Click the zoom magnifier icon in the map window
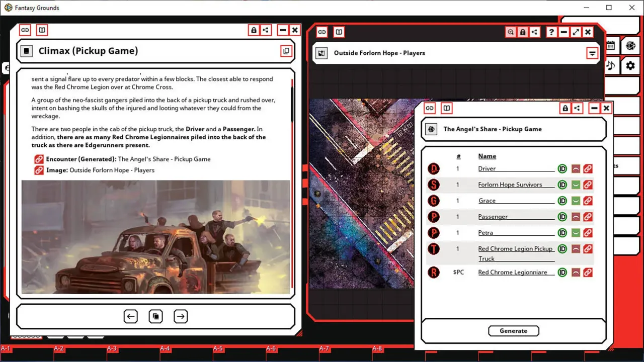The width and height of the screenshot is (644, 362). pos(511,32)
